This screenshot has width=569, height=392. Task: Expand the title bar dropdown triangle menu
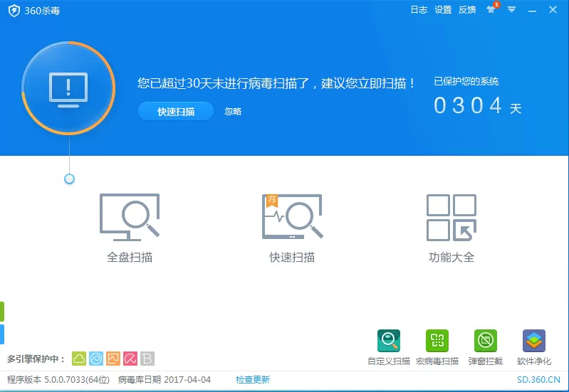[511, 10]
